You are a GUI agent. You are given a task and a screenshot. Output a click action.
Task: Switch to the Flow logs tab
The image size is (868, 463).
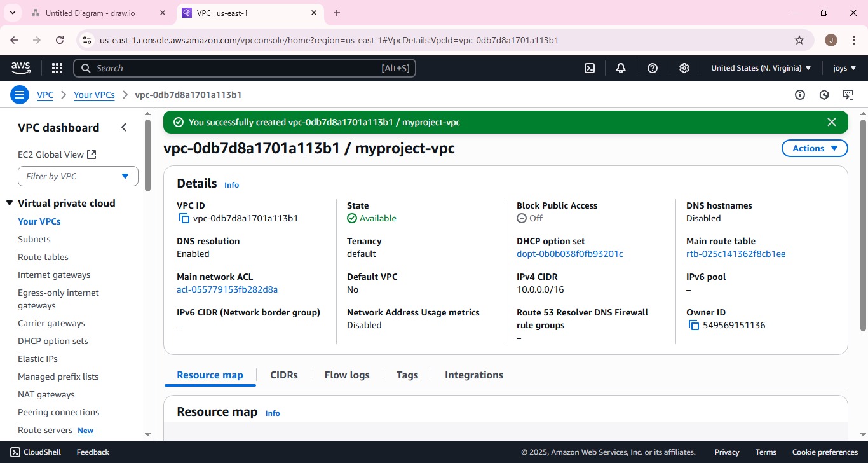click(347, 375)
